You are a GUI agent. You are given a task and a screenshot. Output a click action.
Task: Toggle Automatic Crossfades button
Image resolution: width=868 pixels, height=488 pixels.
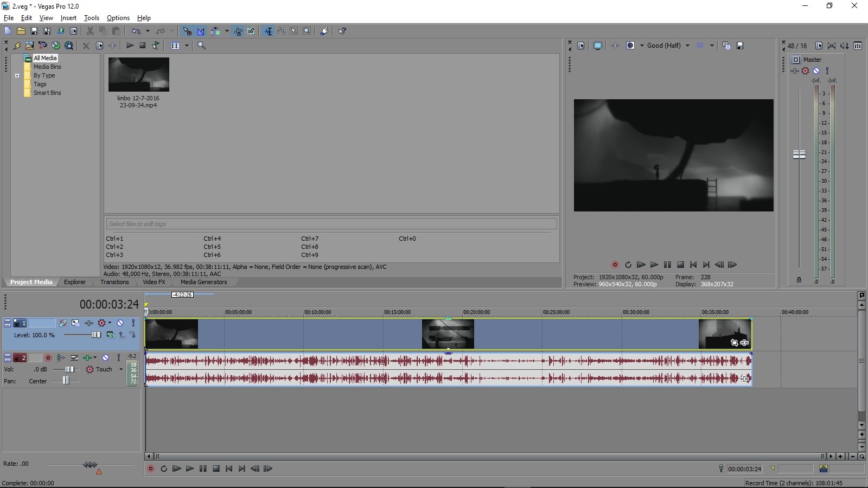click(x=201, y=31)
